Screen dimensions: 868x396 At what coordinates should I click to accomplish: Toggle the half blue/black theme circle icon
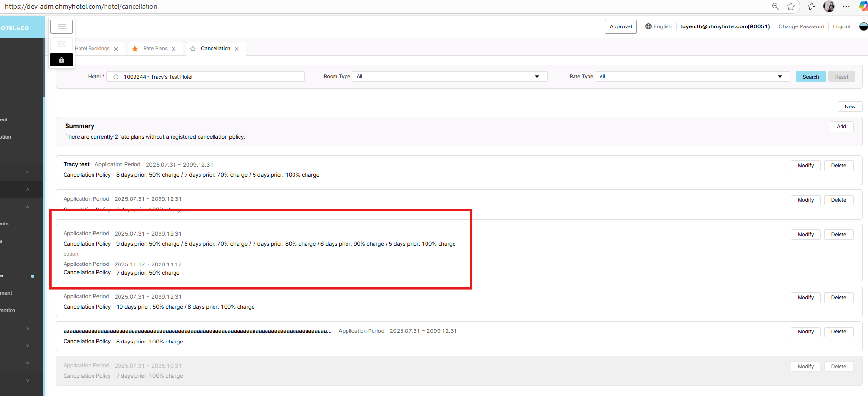[x=863, y=26]
